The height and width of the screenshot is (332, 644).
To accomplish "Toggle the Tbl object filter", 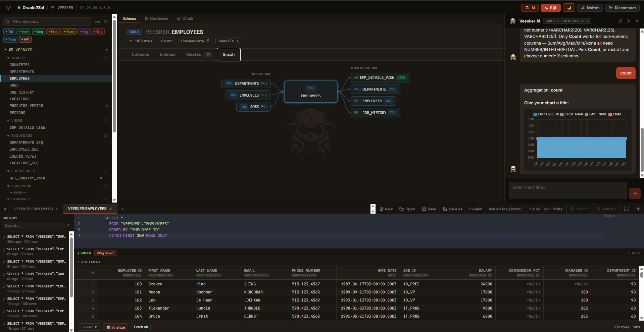I will point(9,32).
